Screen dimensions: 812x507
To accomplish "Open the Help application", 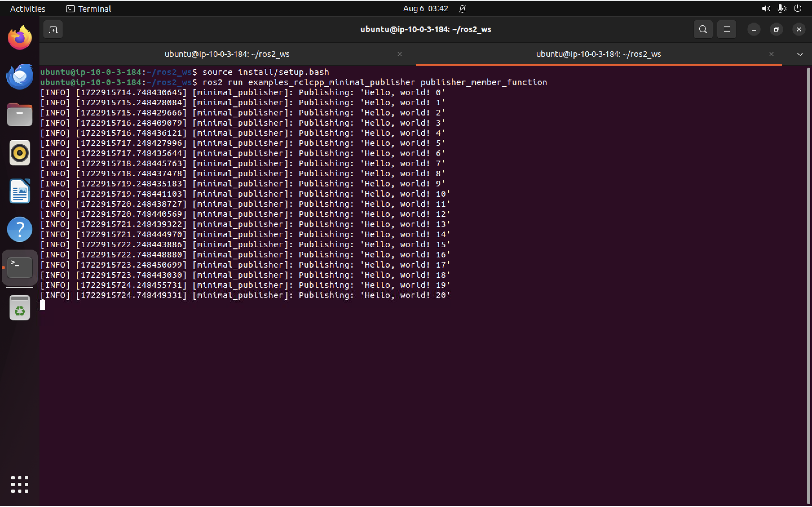I will click(19, 229).
